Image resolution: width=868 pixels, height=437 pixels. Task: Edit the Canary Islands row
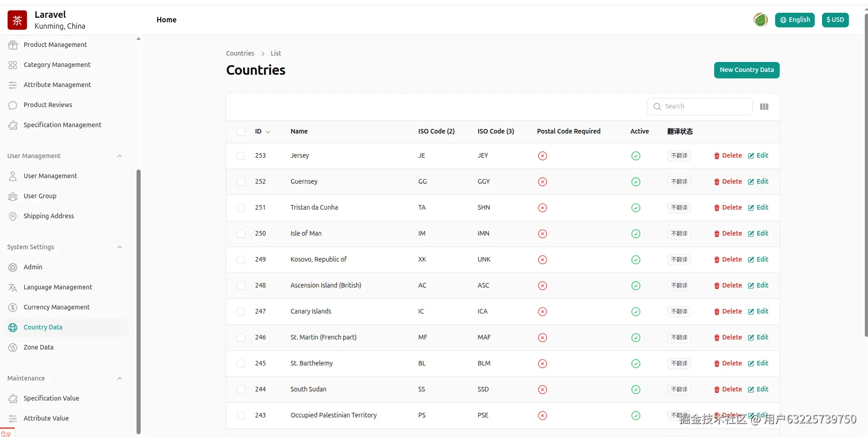758,311
